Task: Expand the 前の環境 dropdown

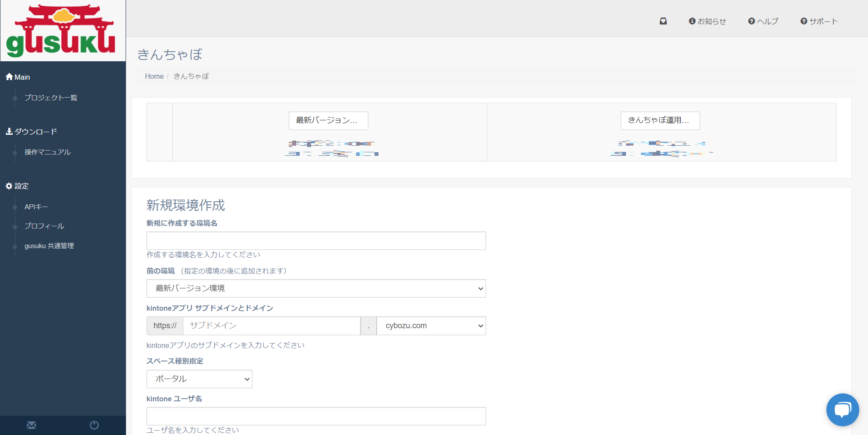Action: click(316, 288)
